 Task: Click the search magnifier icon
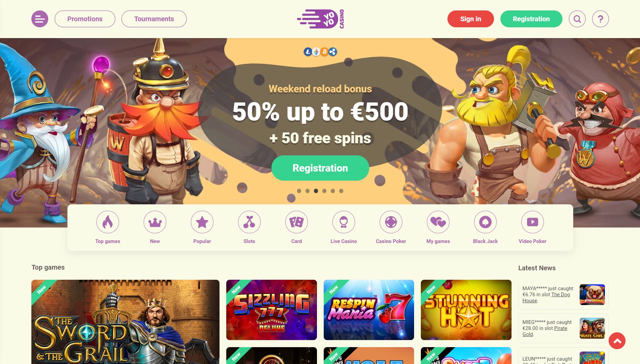[577, 19]
